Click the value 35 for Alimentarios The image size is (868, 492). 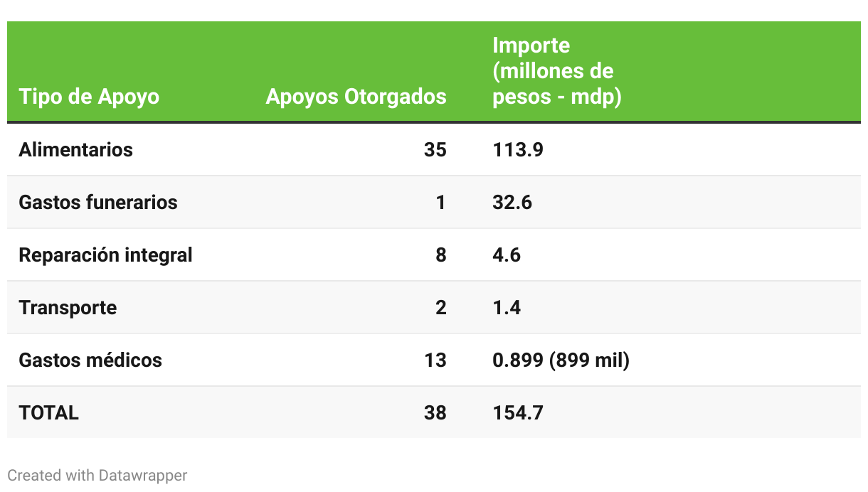tap(435, 150)
